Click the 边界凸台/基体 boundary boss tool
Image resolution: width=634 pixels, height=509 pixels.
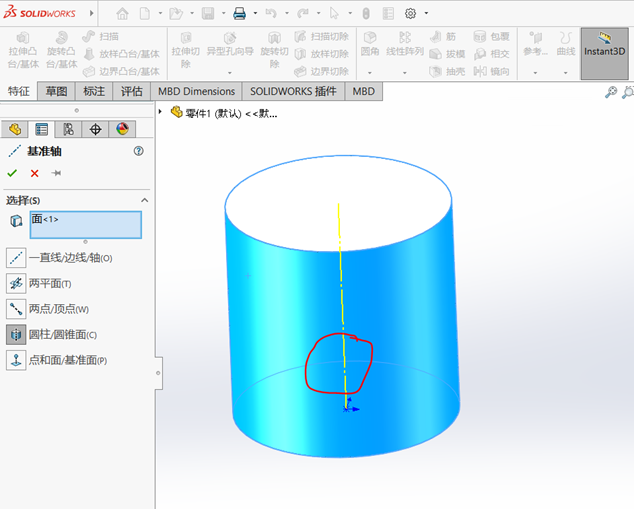click(x=121, y=72)
